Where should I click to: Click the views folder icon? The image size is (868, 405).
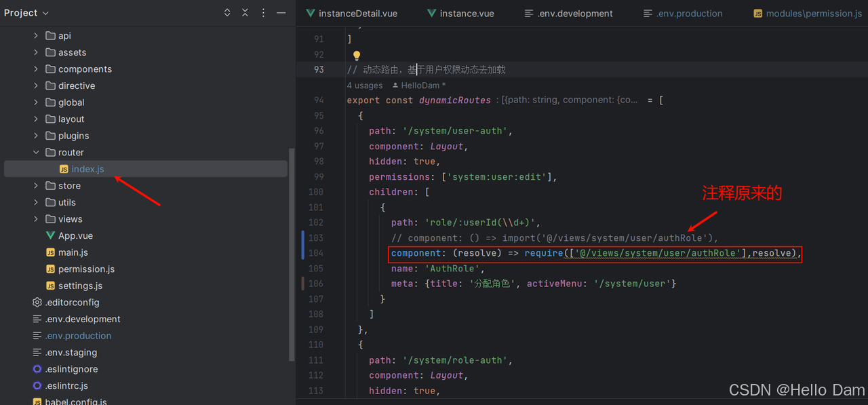coord(50,219)
